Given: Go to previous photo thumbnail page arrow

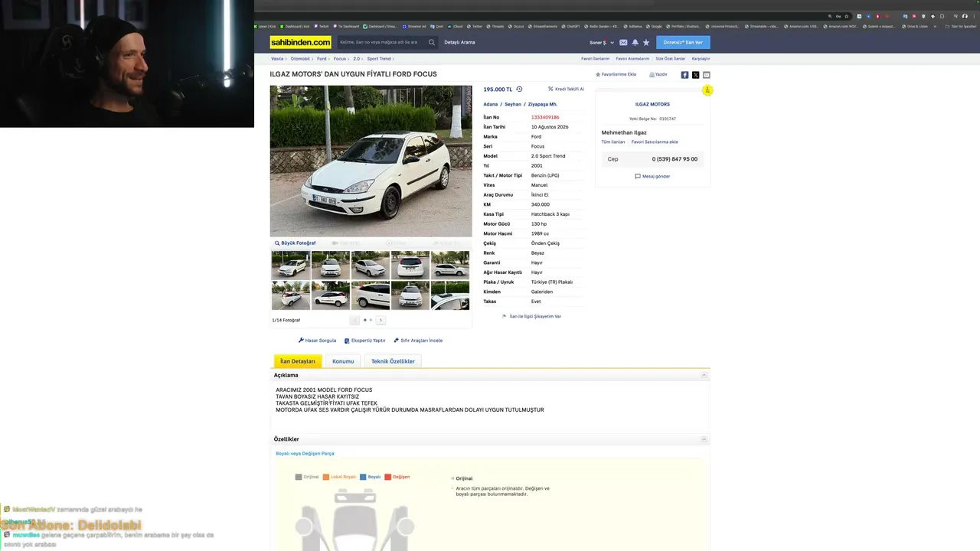Looking at the screenshot, I should coord(354,320).
